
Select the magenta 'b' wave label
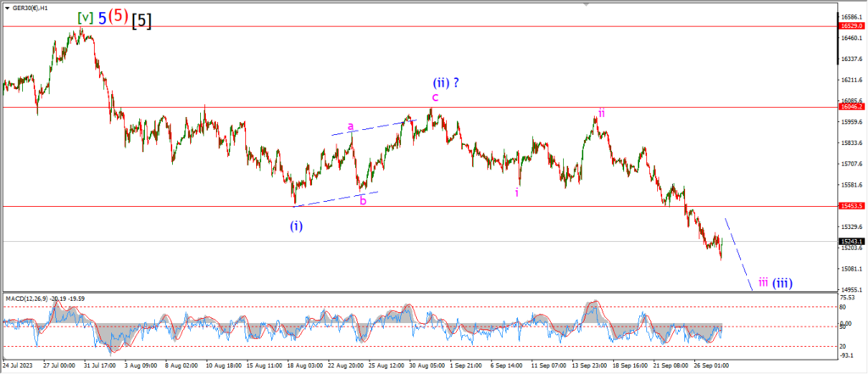coord(363,201)
